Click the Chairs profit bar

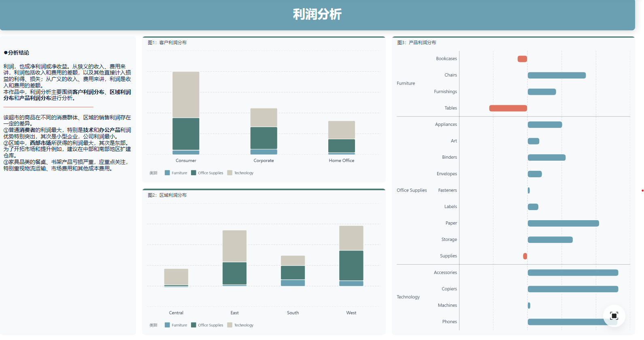(557, 75)
